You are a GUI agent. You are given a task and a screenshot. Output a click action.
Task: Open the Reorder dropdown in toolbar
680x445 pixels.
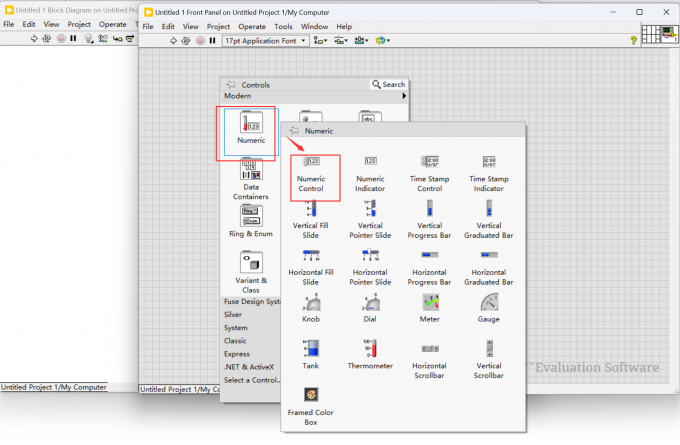point(382,40)
